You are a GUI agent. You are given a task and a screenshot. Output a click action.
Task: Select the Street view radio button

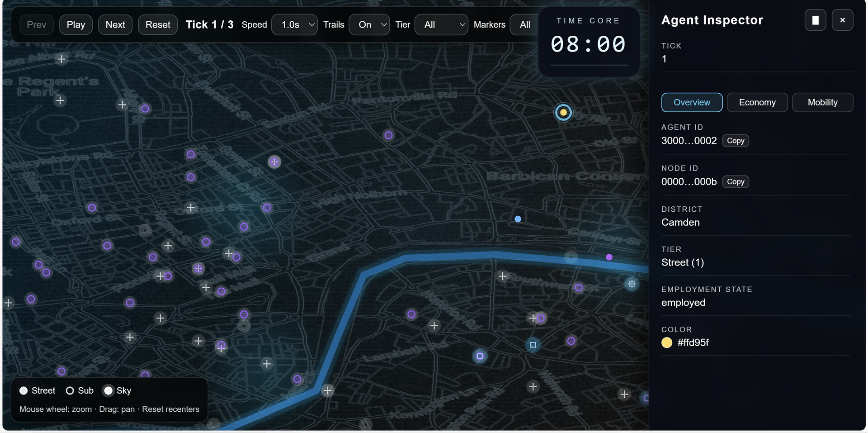24,390
